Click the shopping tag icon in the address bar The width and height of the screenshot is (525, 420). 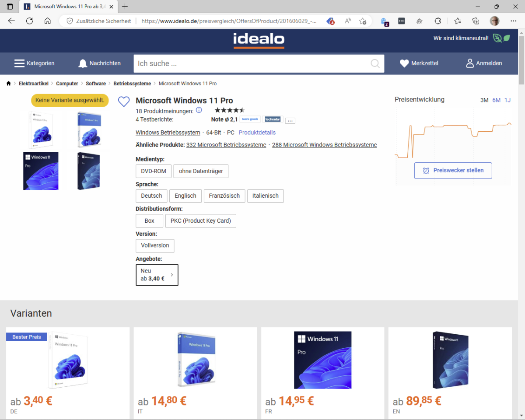(331, 21)
